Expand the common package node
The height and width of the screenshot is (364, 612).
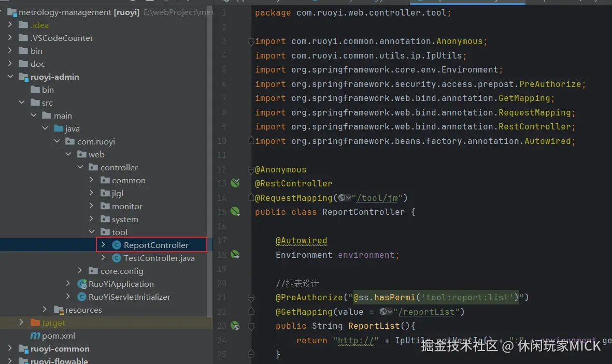point(91,180)
